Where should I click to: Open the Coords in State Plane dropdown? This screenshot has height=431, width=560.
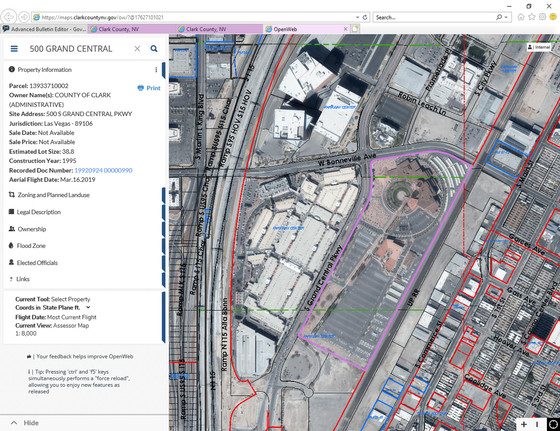point(88,307)
